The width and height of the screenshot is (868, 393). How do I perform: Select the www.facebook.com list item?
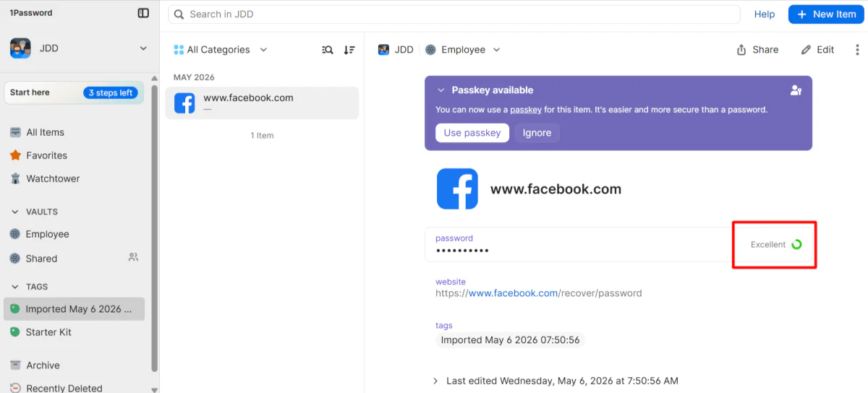coord(262,103)
